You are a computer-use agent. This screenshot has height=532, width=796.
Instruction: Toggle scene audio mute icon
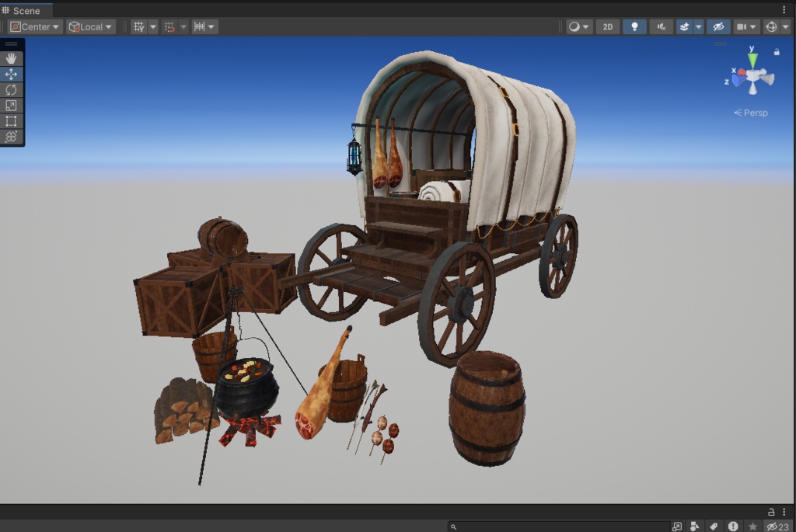pyautogui.click(x=661, y=27)
